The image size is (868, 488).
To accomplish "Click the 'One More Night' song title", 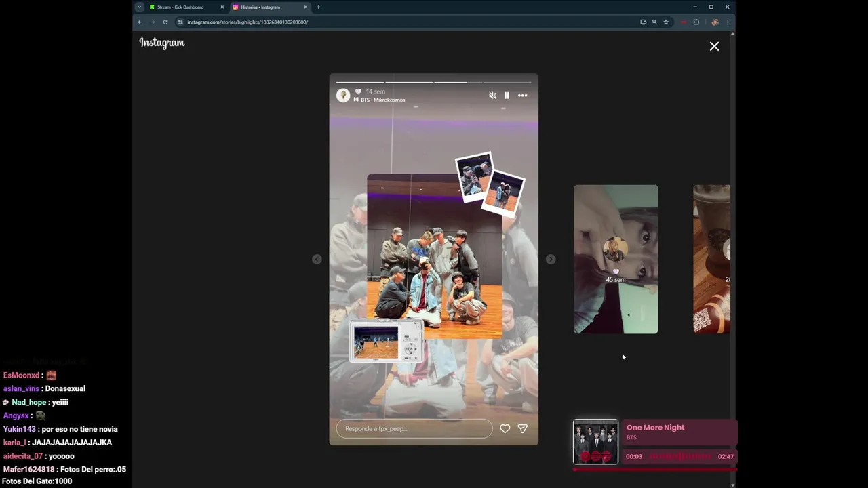I will pos(655,428).
